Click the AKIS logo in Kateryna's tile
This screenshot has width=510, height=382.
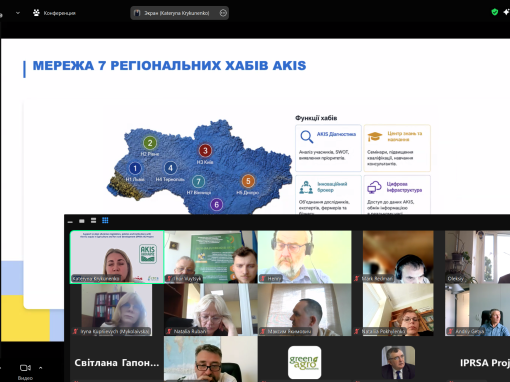tap(148, 254)
